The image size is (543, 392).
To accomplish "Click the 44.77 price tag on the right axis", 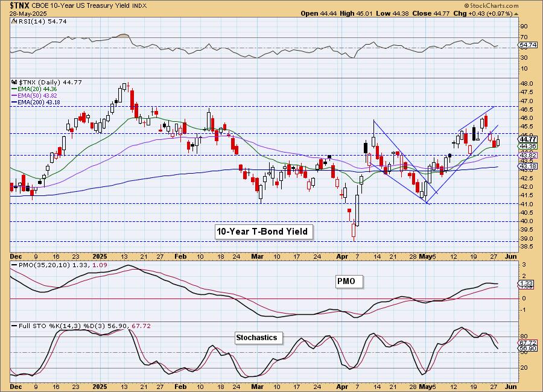I will [x=528, y=139].
